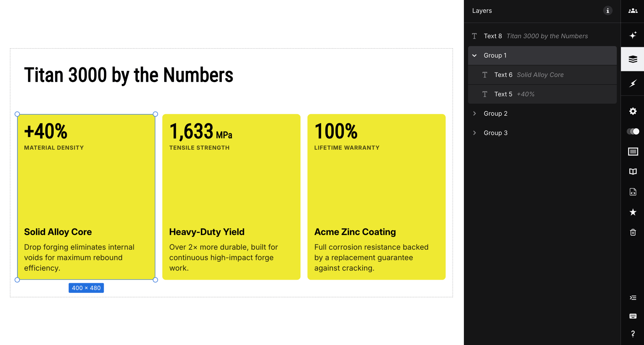Click the star favorites icon
This screenshot has width=644, height=345.
click(x=633, y=212)
